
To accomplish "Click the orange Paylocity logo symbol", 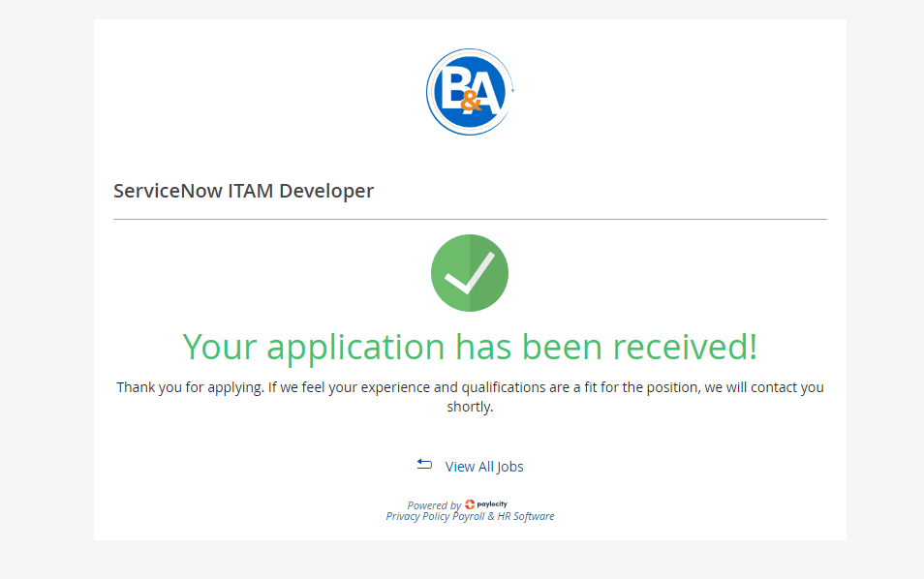I will (470, 504).
